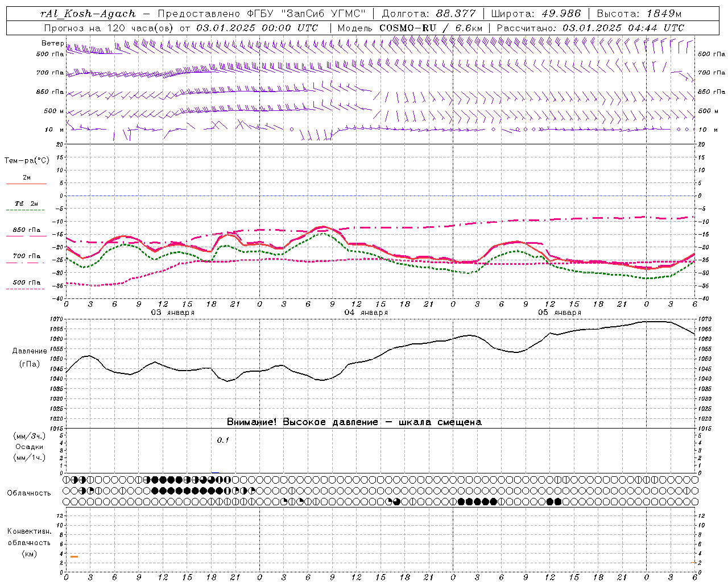Image resolution: width=728 pixels, height=582 pixels.
Task: Click the 500 гПа temperature legend entry
Action: pyautogui.click(x=27, y=282)
